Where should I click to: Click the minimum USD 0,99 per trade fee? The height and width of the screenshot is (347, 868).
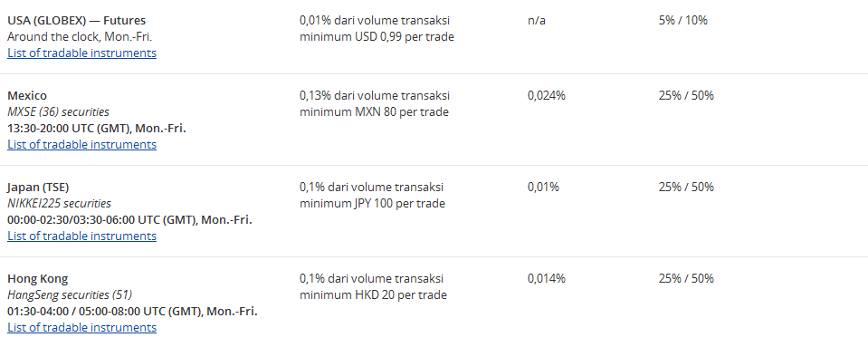(377, 37)
